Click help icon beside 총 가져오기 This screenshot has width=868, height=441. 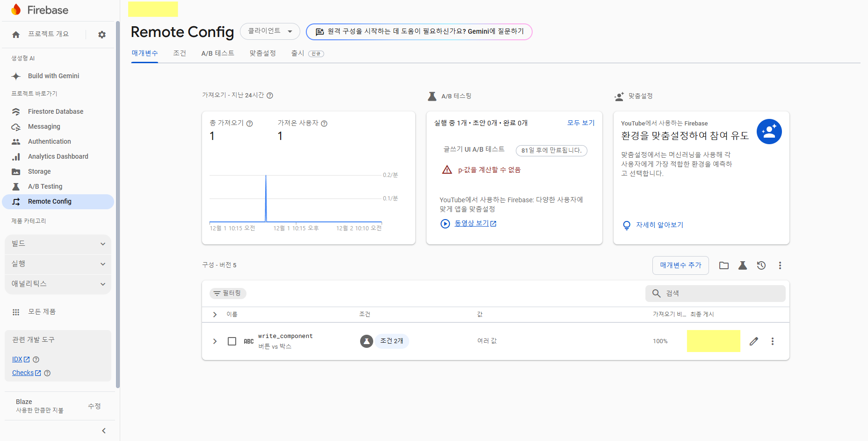(249, 124)
